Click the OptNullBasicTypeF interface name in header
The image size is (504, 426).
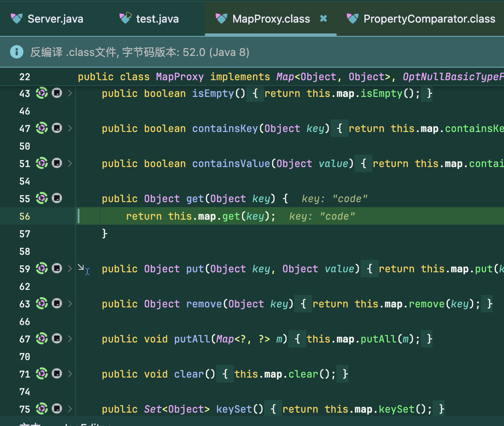[453, 77]
